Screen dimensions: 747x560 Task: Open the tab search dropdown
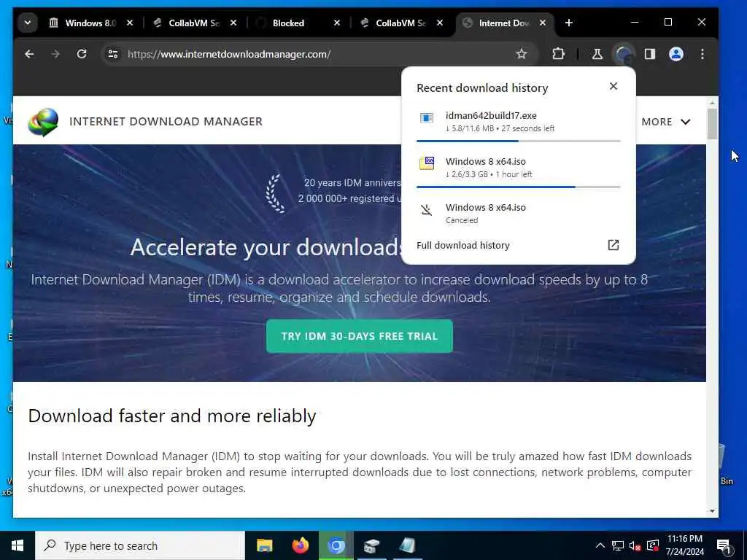click(x=28, y=23)
